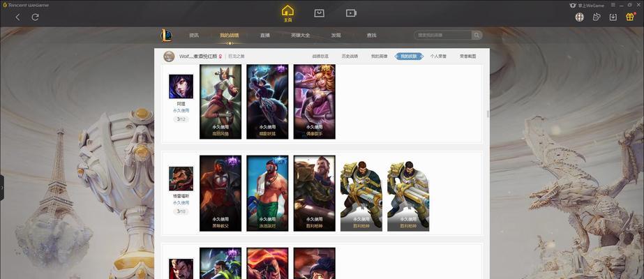
Task: Open the shop bag icon in top bar
Action: pos(319,13)
